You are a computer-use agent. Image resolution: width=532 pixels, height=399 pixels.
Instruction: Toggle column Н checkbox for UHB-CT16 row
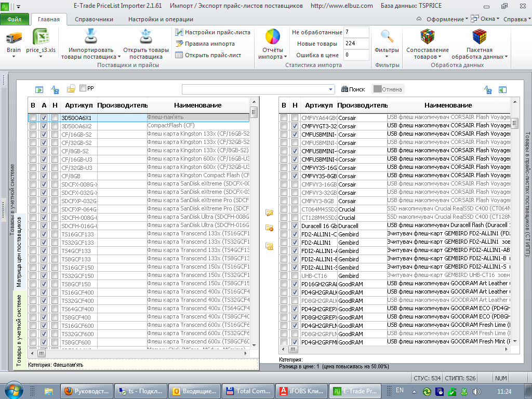[295, 275]
